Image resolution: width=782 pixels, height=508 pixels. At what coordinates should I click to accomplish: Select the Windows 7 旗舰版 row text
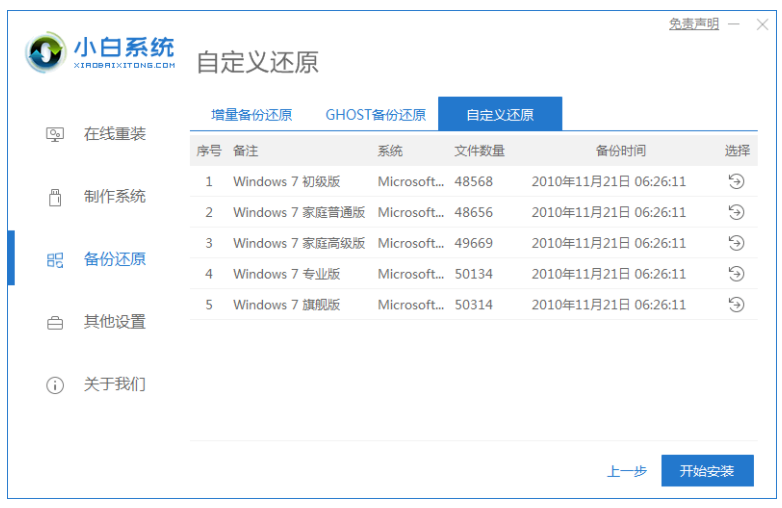pyautogui.click(x=286, y=305)
